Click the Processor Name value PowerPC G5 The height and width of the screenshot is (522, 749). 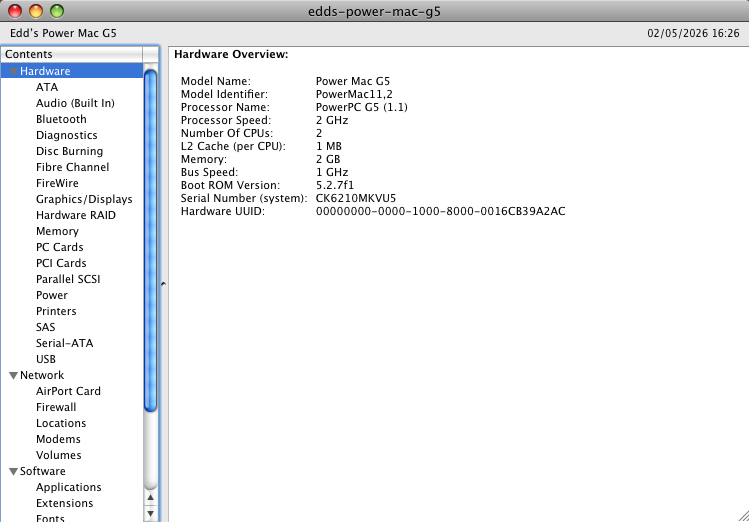click(362, 107)
